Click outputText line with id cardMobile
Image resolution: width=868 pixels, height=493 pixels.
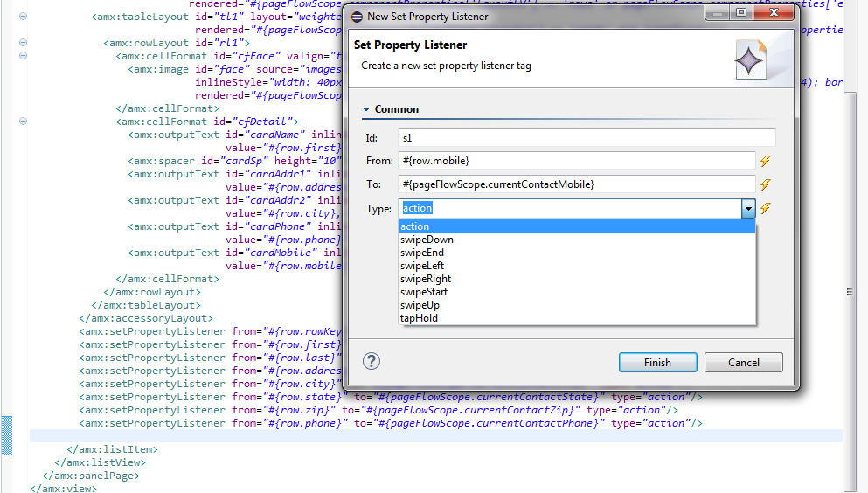tap(235, 253)
